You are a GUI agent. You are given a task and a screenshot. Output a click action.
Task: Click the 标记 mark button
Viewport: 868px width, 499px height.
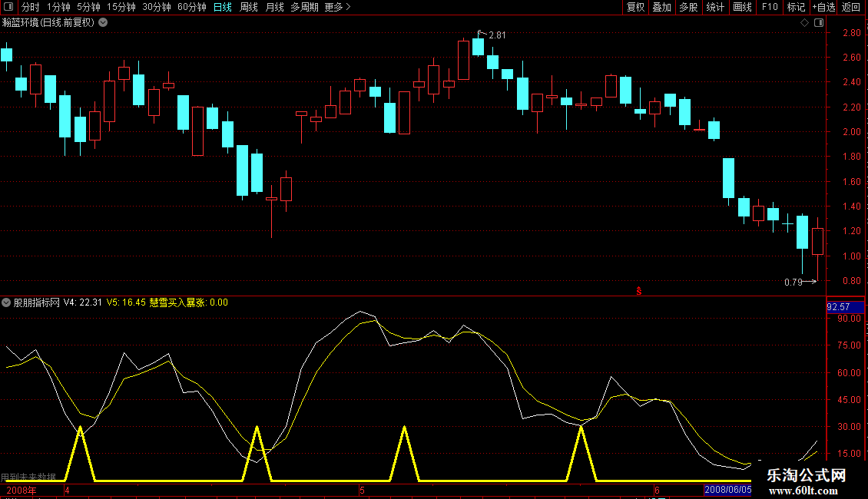pyautogui.click(x=796, y=7)
